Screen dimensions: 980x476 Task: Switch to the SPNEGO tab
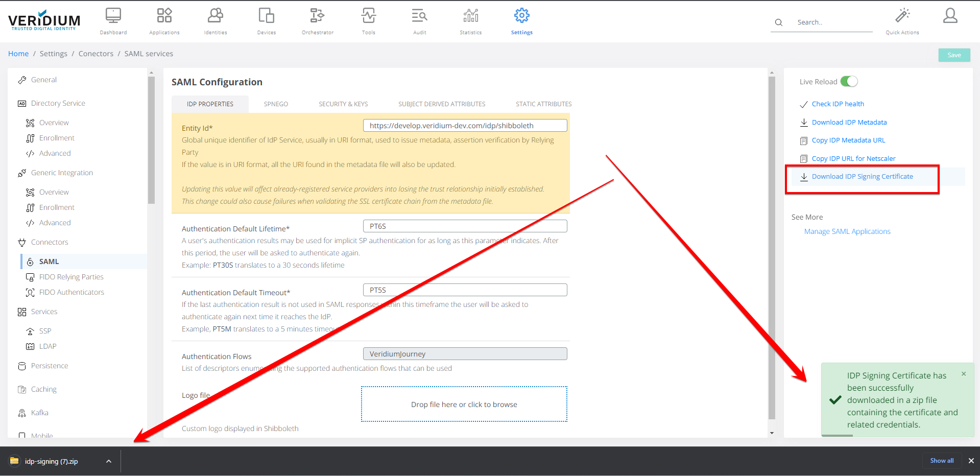click(276, 104)
